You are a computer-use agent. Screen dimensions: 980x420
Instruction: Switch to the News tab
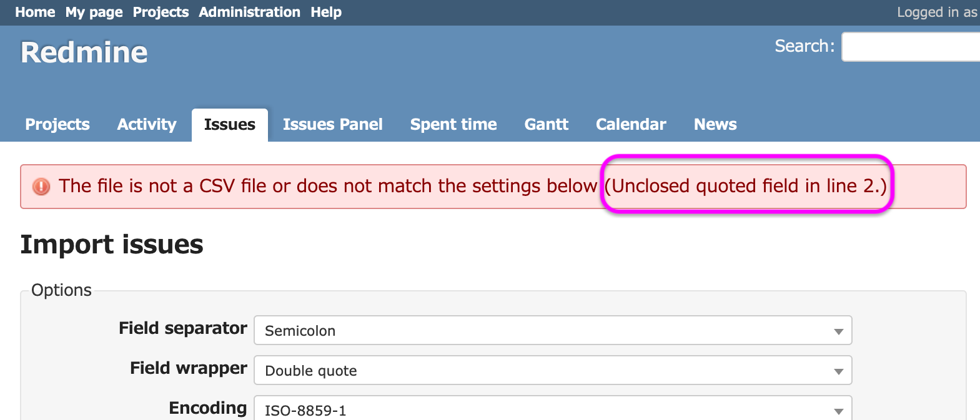point(715,124)
